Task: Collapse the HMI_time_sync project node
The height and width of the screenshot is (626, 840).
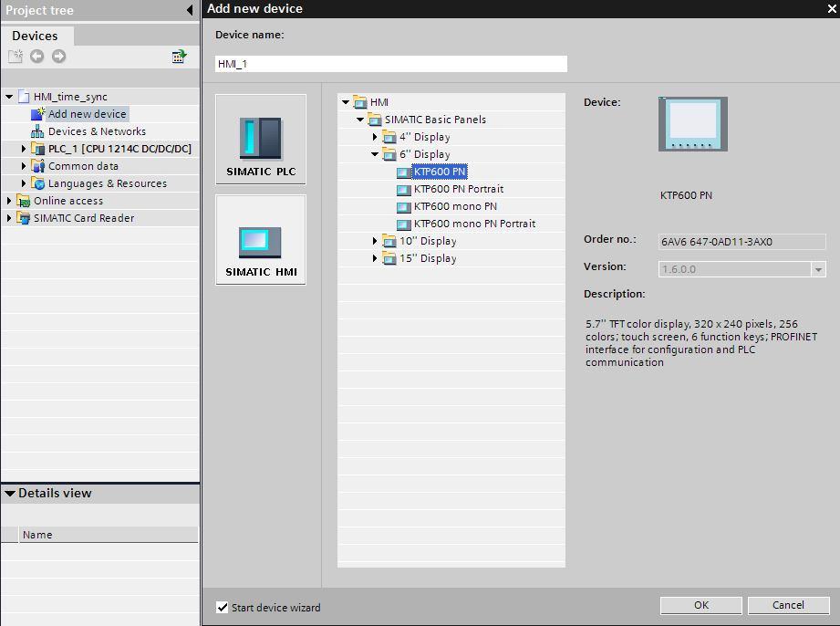Action: click(x=9, y=97)
